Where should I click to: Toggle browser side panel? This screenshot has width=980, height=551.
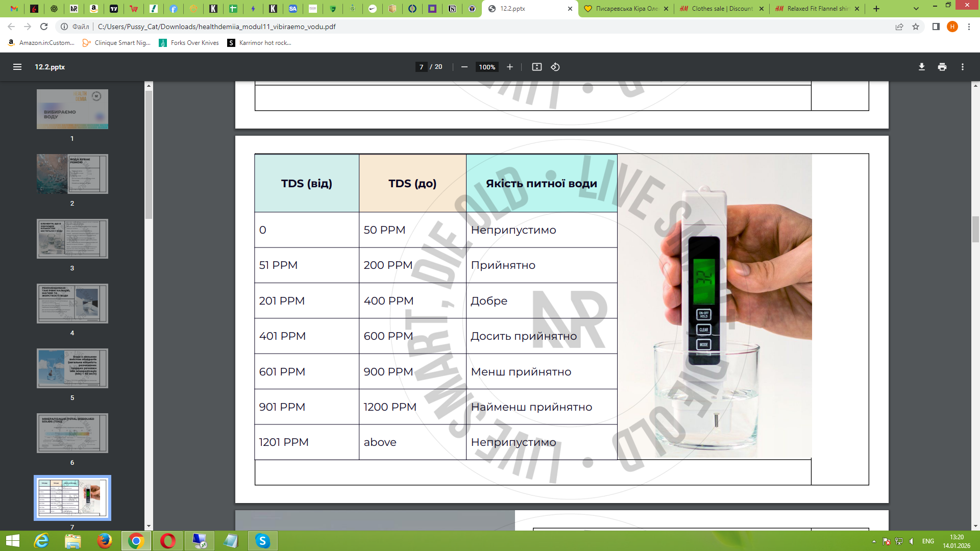(936, 27)
